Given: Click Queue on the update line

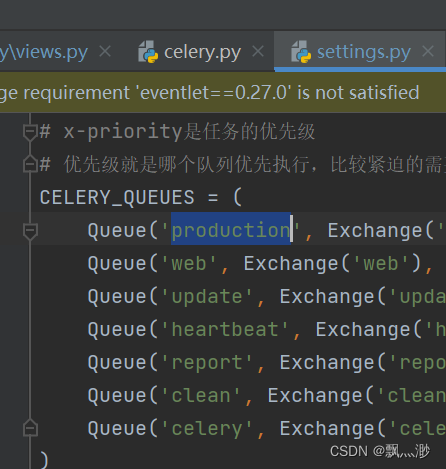Looking at the screenshot, I should point(117,296).
